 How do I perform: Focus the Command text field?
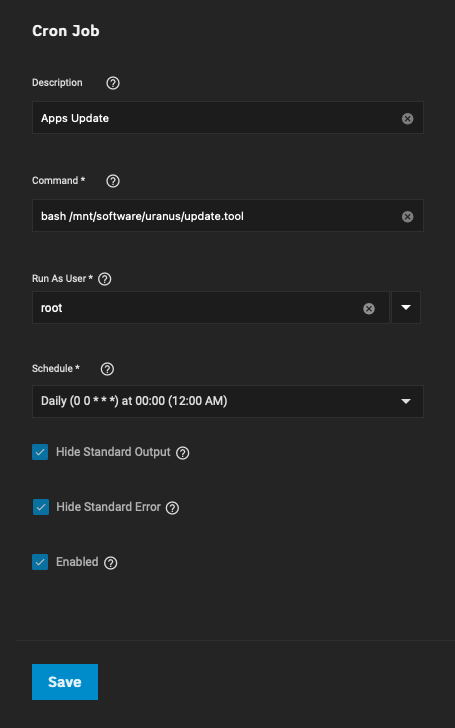point(216,216)
